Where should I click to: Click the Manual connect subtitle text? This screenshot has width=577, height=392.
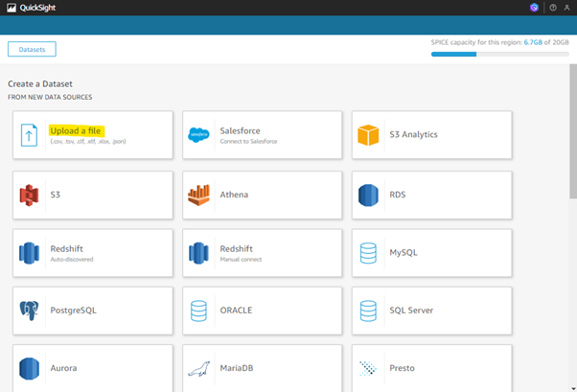point(241,260)
